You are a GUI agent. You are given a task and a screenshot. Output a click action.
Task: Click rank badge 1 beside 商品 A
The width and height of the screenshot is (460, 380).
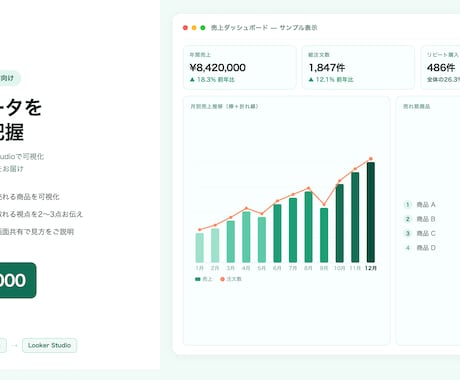coord(407,205)
